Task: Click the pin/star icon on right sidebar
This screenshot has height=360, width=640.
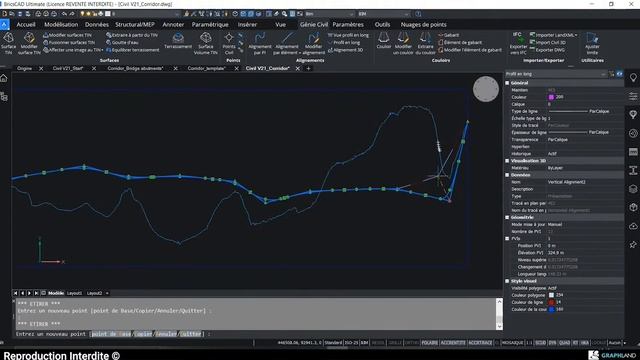Action: coord(633,244)
